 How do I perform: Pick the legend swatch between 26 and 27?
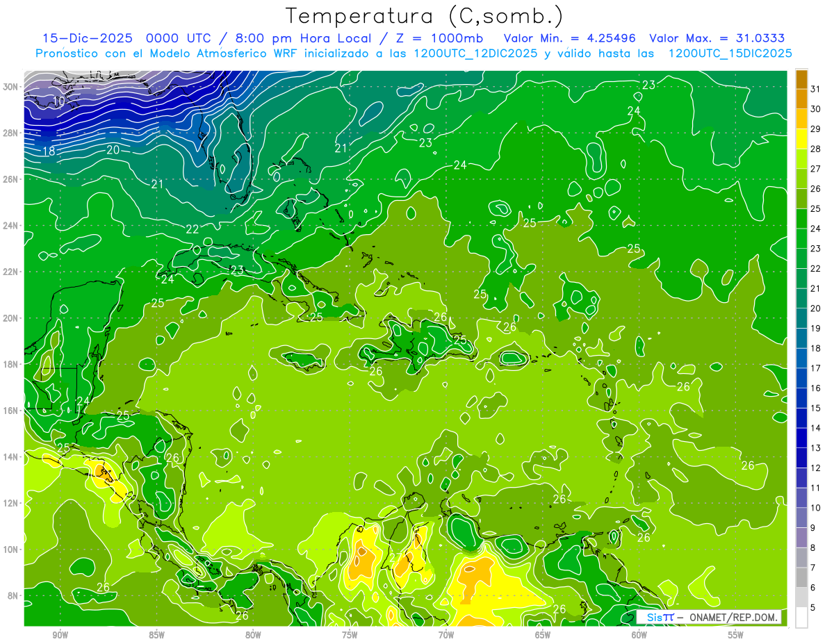801,179
